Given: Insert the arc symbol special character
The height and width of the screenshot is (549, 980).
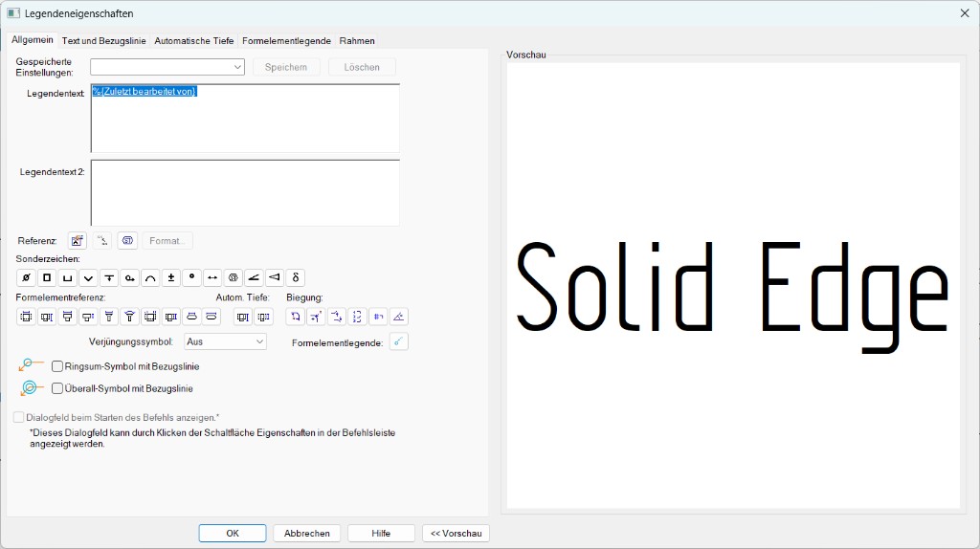Looking at the screenshot, I should [150, 277].
